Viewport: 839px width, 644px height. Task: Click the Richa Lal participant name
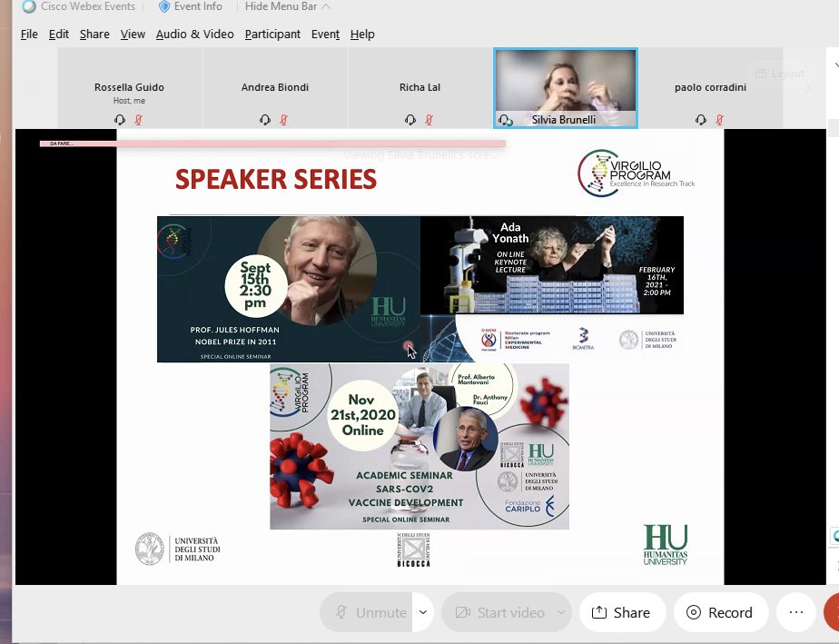(420, 87)
